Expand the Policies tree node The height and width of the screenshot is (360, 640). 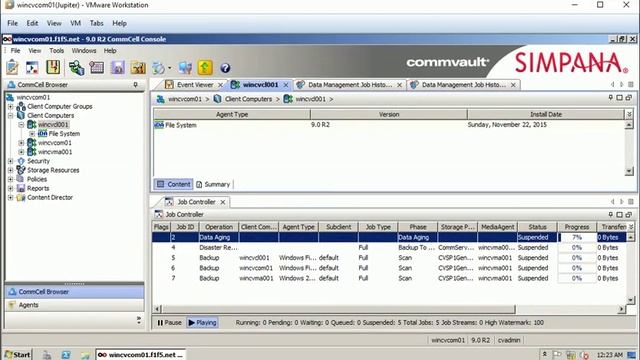[11, 179]
